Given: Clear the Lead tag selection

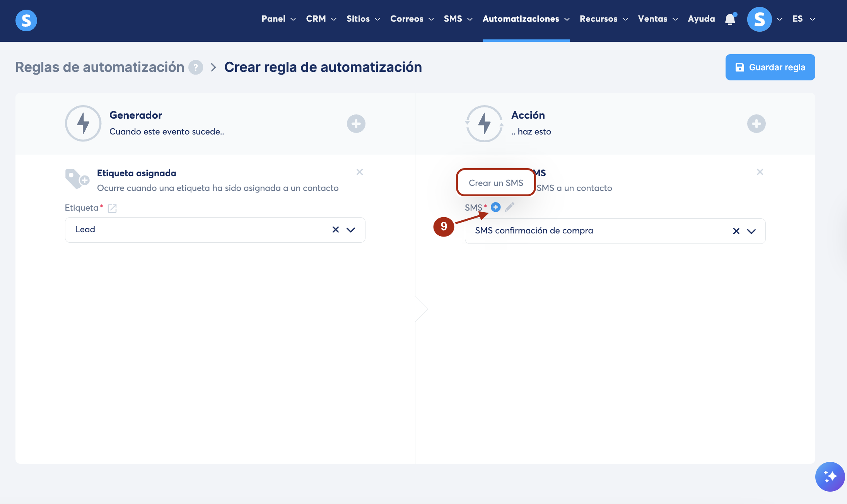Looking at the screenshot, I should pyautogui.click(x=335, y=230).
